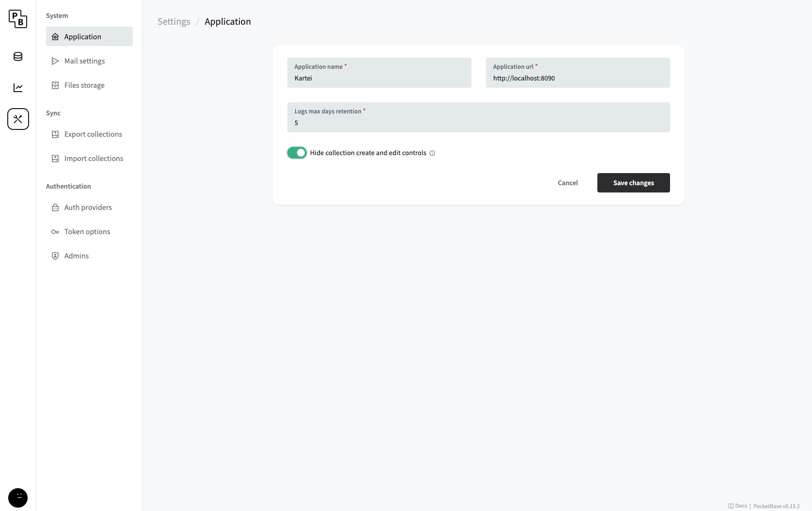Click the System section heading
Viewport: 812px width, 511px height.
click(x=57, y=16)
